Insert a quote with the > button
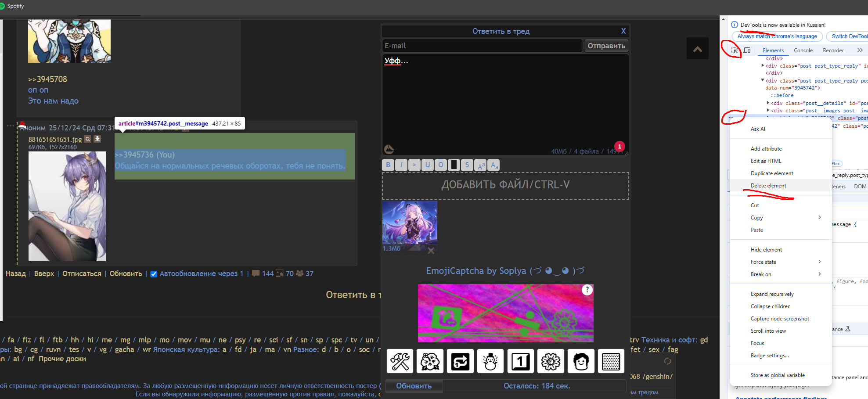Viewport: 868px width, 399px height. tap(414, 165)
